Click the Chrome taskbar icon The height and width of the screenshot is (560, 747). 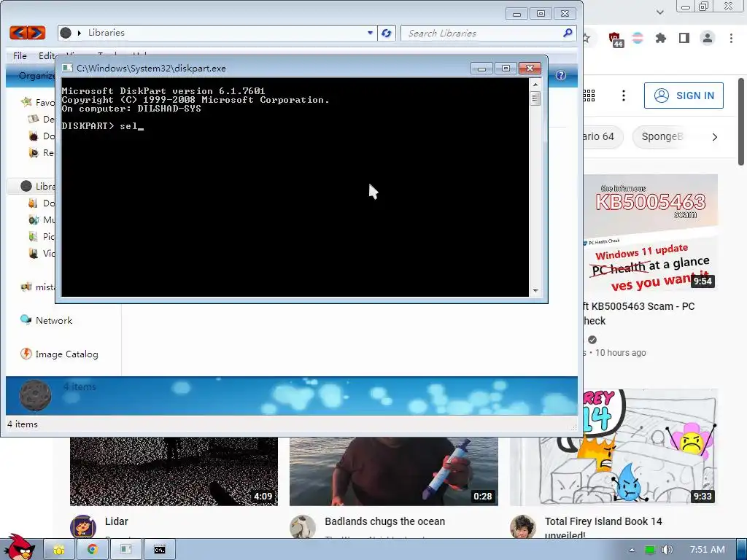(x=93, y=550)
